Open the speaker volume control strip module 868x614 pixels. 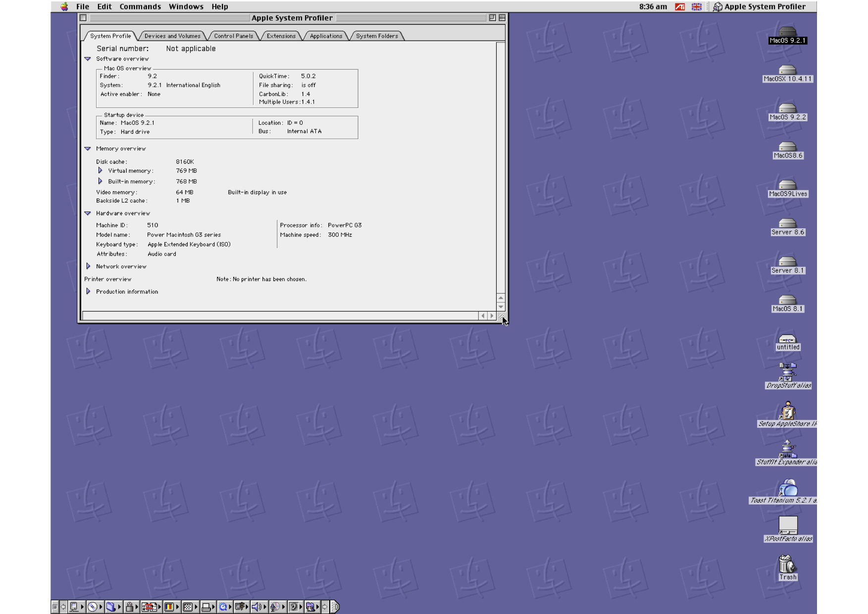pyautogui.click(x=258, y=607)
